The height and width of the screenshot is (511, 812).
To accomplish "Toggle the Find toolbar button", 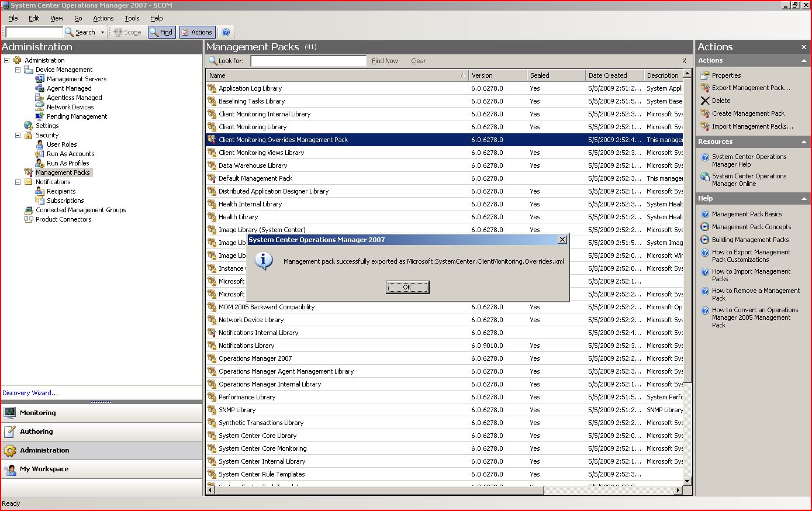I will (x=163, y=32).
